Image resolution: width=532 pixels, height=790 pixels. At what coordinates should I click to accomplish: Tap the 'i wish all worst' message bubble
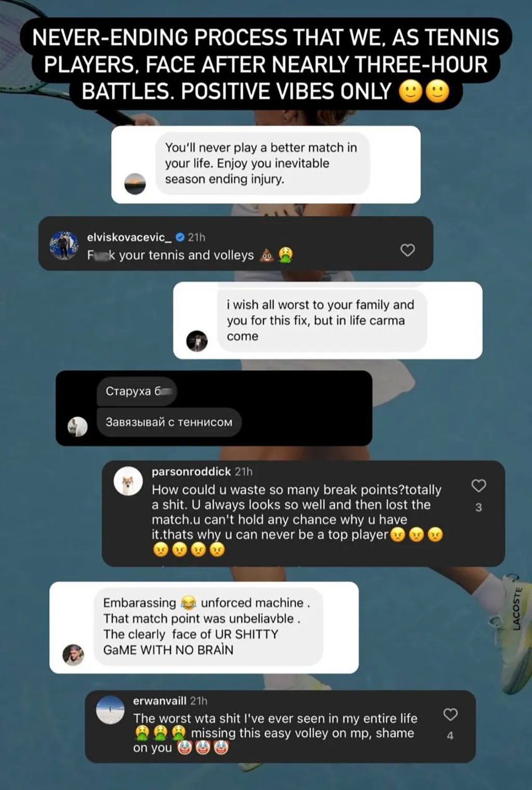[x=322, y=320]
